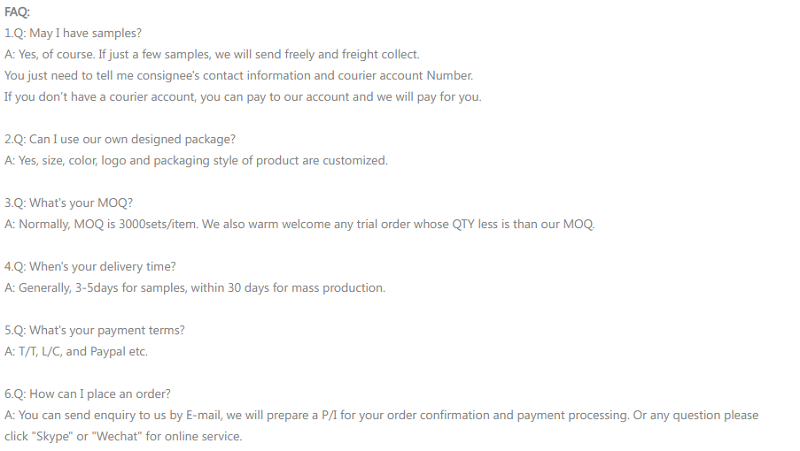The image size is (800, 451).
Task: Click the answer about customized size, color, logo
Action: 196,160
